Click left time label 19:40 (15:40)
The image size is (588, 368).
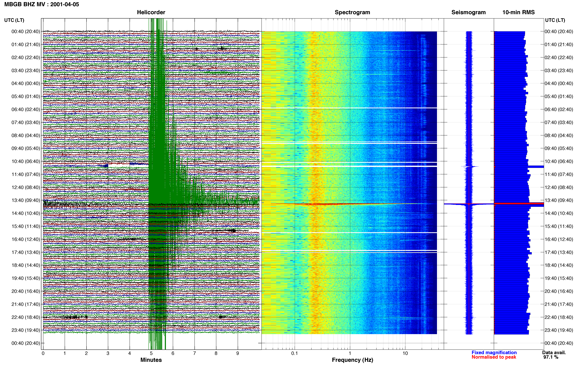pyautogui.click(x=26, y=278)
